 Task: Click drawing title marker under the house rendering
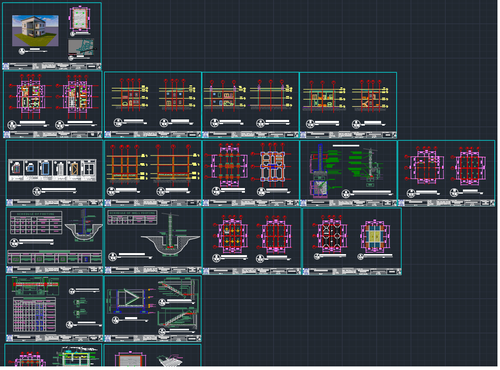pos(32,51)
